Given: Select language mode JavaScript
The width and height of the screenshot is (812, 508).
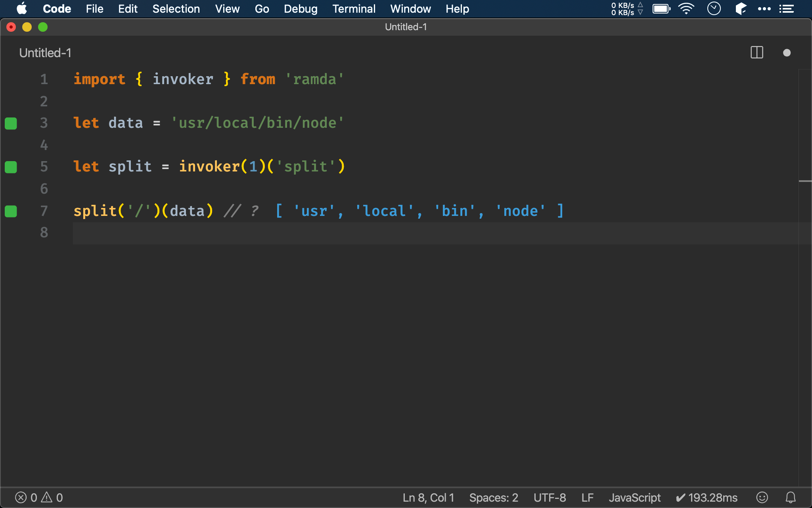Looking at the screenshot, I should [x=634, y=498].
